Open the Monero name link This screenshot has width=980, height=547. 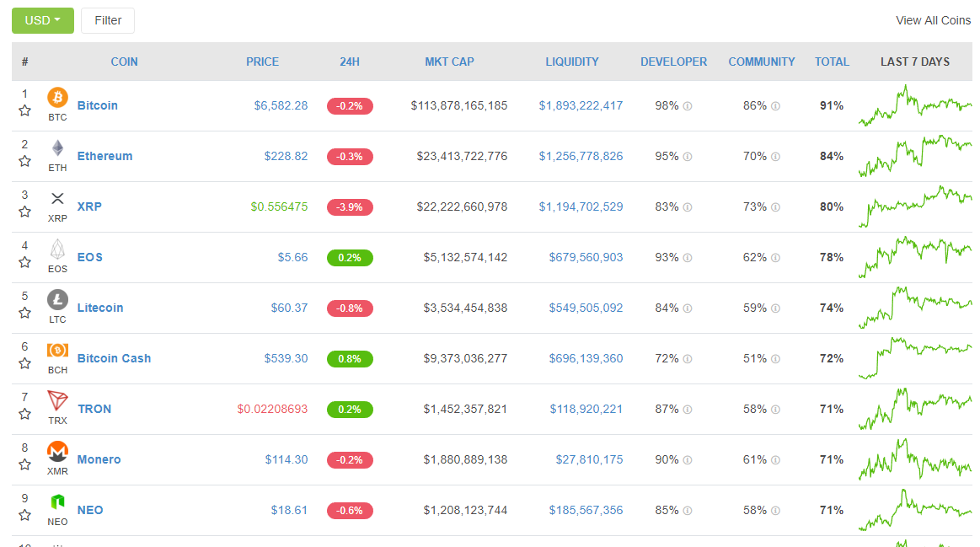coord(99,460)
